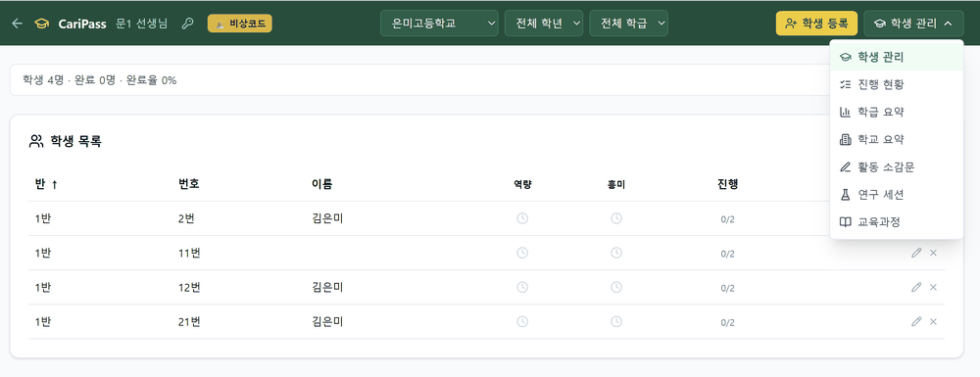
Task: Select 진행 현황 menu item
Action: click(x=897, y=84)
